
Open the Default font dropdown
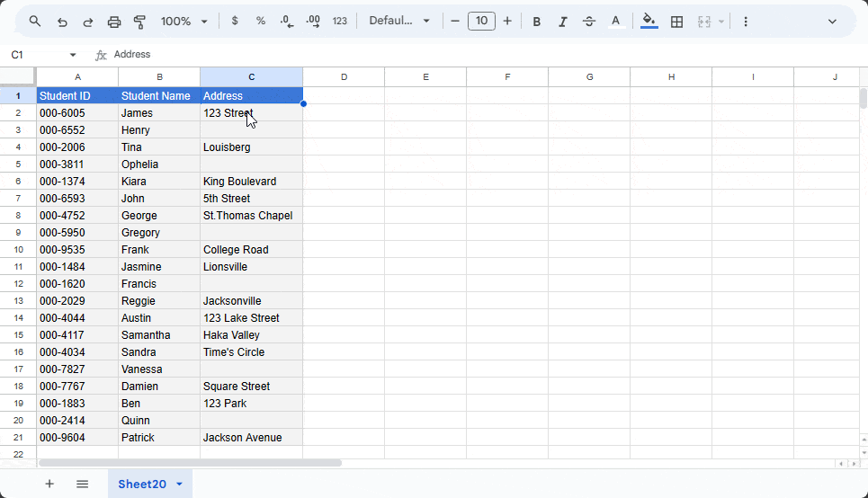[x=399, y=21]
